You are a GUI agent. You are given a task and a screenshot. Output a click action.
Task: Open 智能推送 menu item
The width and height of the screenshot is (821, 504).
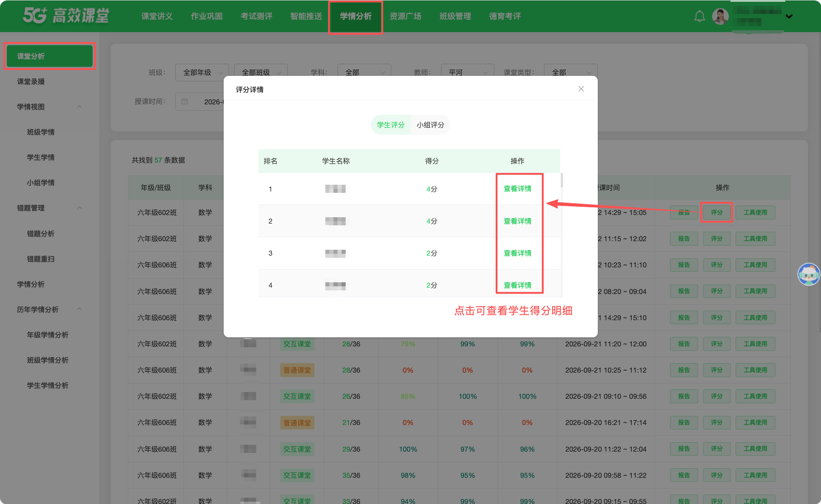coord(306,16)
